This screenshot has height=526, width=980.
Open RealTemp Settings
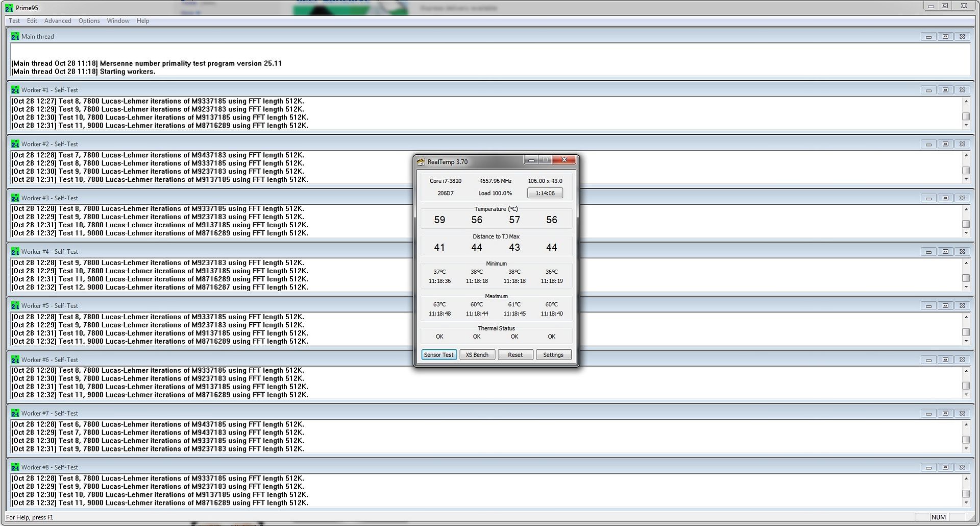(x=553, y=355)
